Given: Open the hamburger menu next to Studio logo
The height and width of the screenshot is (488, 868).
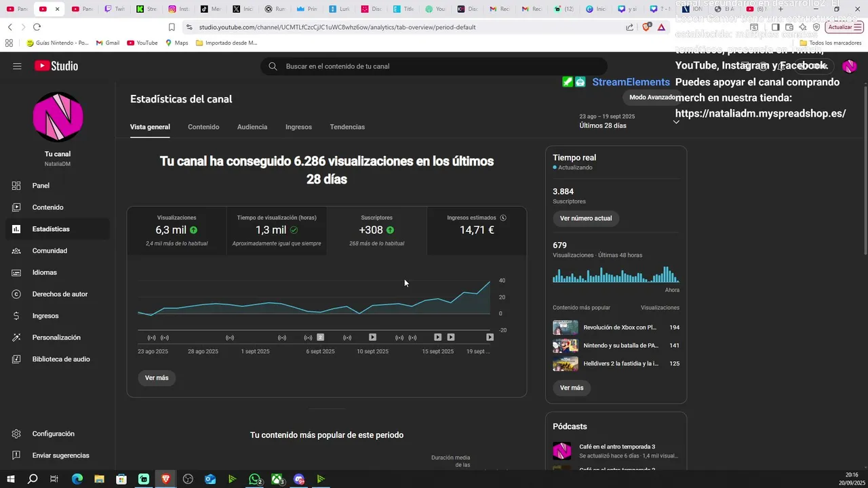Looking at the screenshot, I should click(17, 66).
